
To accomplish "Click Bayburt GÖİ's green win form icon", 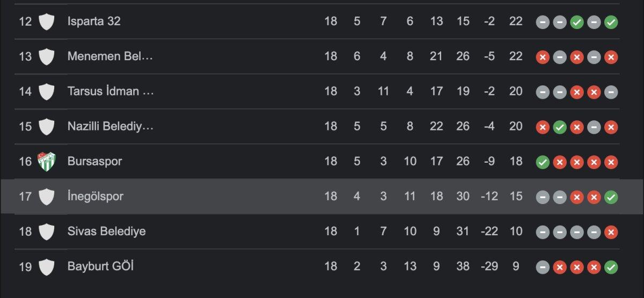I will pos(611,267).
